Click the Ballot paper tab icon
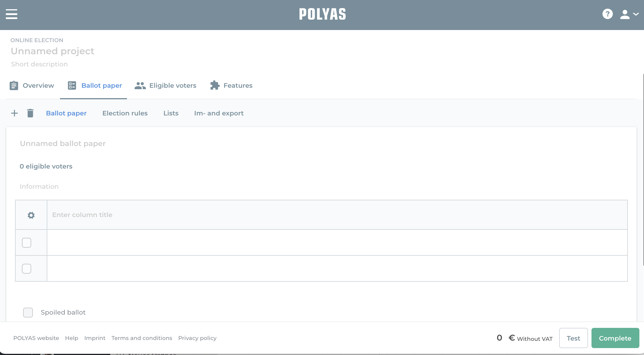 tap(72, 85)
